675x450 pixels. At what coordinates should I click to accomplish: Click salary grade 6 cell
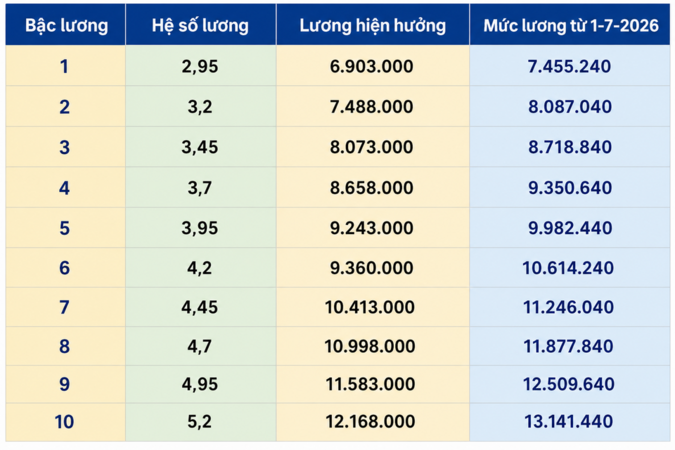click(x=65, y=268)
